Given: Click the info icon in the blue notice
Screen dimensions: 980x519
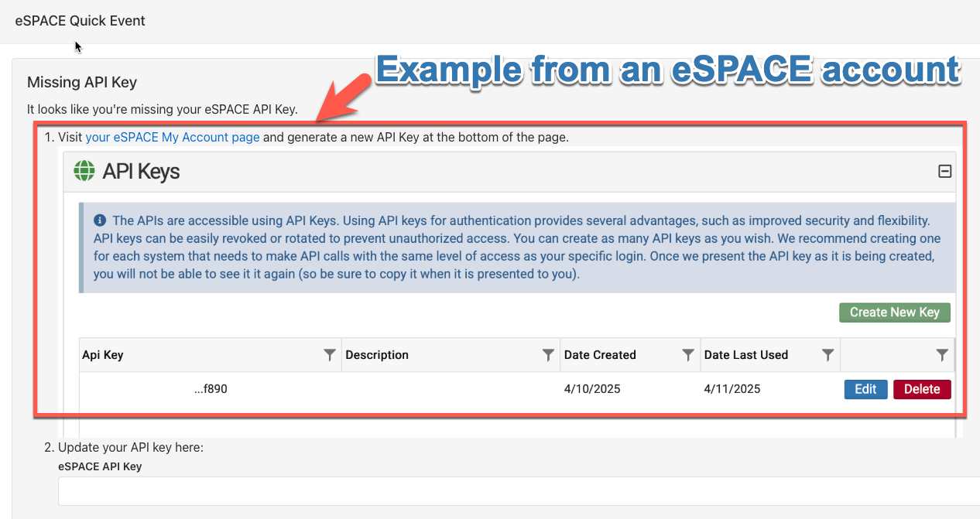Looking at the screenshot, I should [x=100, y=220].
